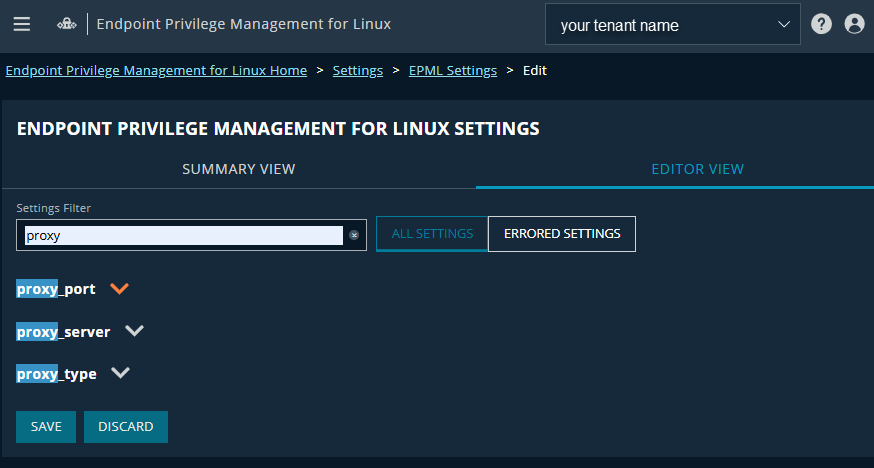Screen dimensions: 874x468
Task: Expand the proxy_type setting chevron
Action: point(120,373)
